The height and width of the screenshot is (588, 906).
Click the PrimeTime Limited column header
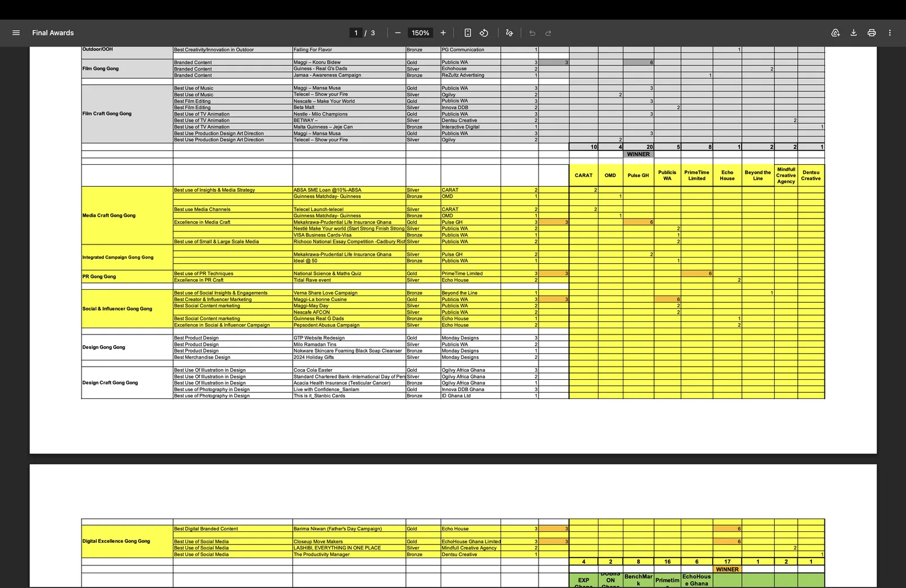point(696,175)
